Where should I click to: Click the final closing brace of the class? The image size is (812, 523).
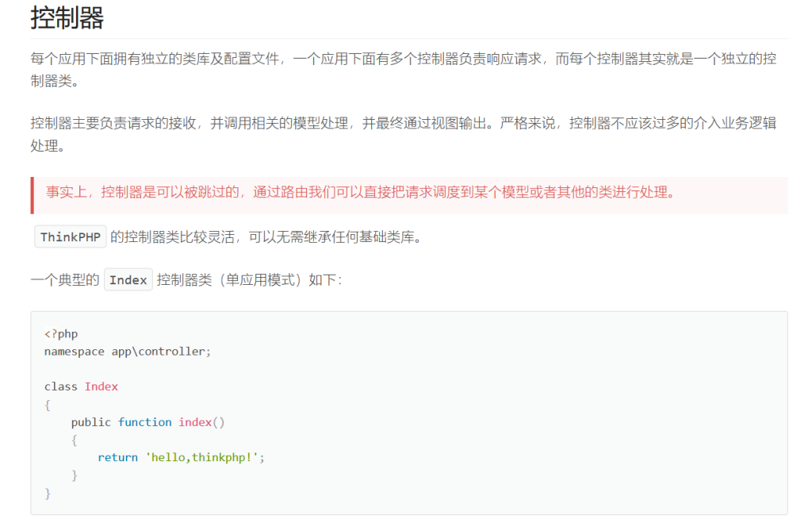[x=48, y=493]
